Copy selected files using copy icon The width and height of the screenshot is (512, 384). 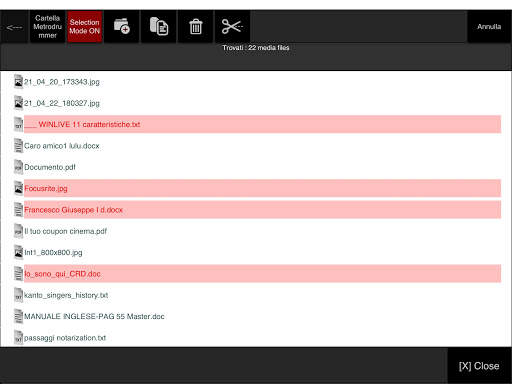(x=159, y=27)
